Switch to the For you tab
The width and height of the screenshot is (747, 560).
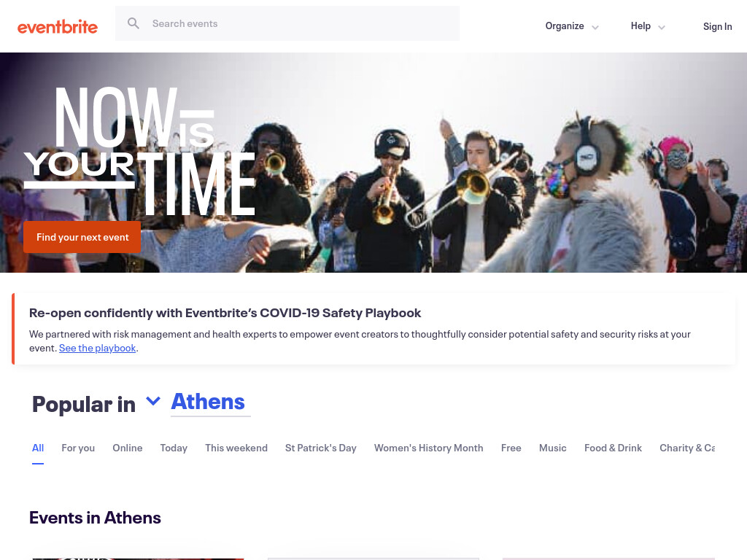(78, 448)
